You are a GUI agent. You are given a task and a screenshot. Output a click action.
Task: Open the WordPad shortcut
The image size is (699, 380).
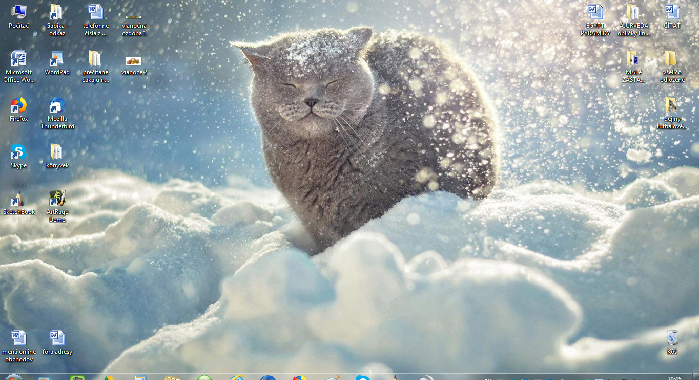[57, 63]
